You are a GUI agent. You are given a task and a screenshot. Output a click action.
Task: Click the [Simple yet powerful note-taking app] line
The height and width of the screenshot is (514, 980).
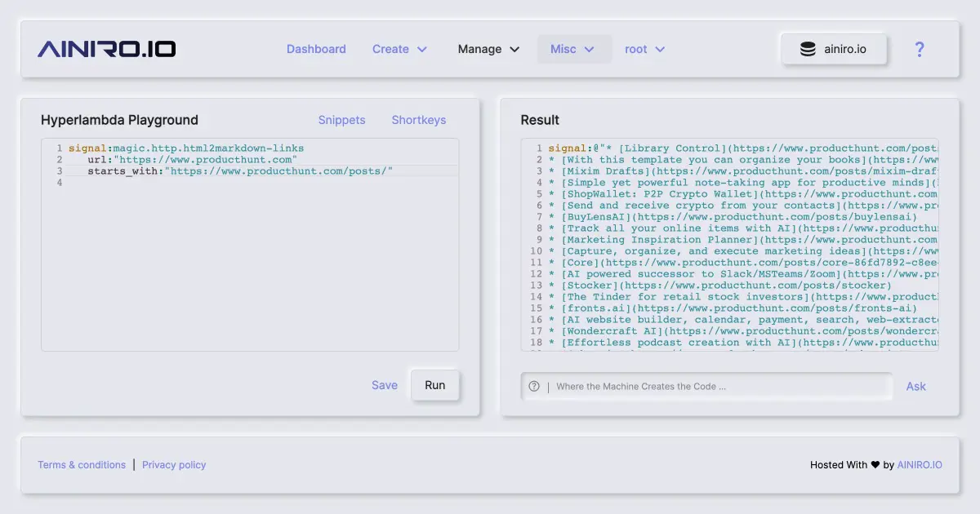pyautogui.click(x=742, y=183)
